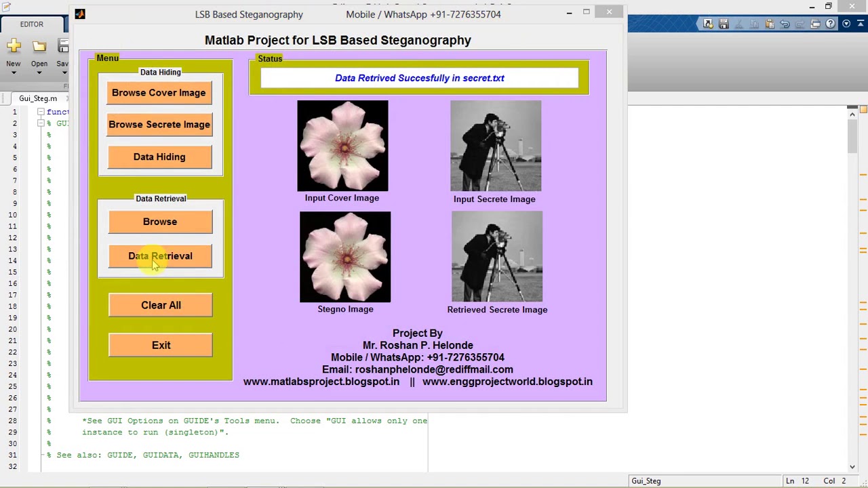Viewport: 868px width, 488px height.
Task: Click the 'Retrieved Secrete Image' label
Action: tap(497, 310)
